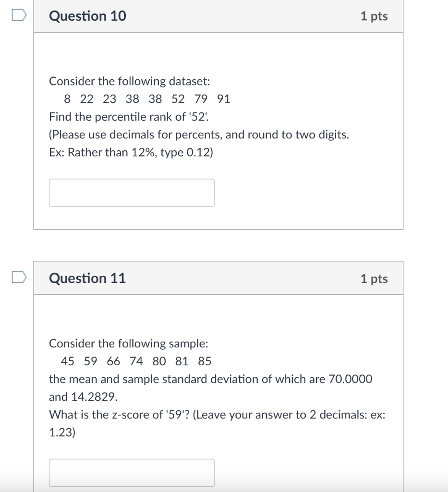This screenshot has height=492, width=448.
Task: Click the gray header of the percentile rank question
Action: click(218, 16)
